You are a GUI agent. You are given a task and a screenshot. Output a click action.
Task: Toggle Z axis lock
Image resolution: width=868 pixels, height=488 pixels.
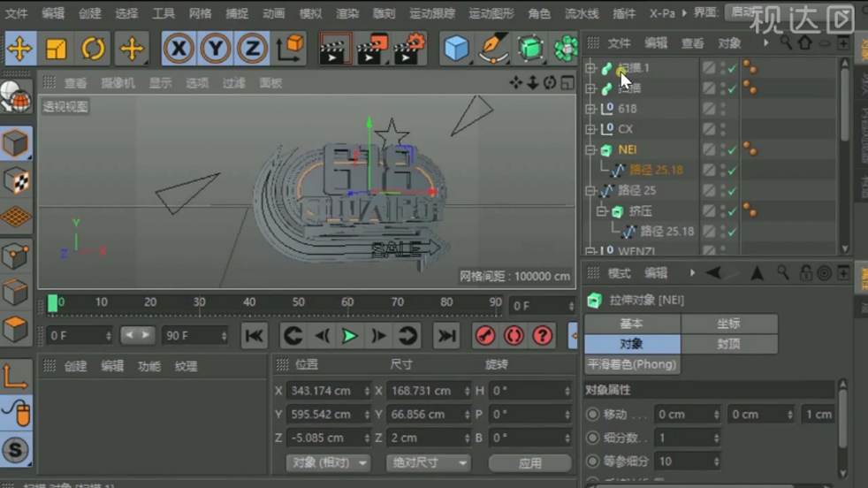click(252, 49)
